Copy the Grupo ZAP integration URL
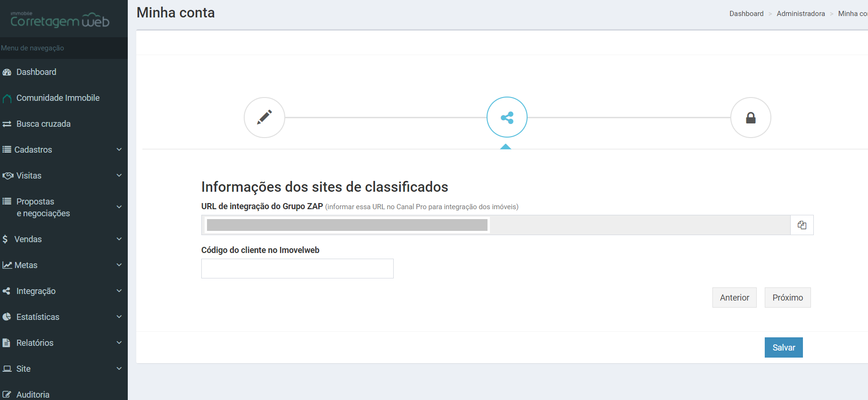 tap(802, 225)
